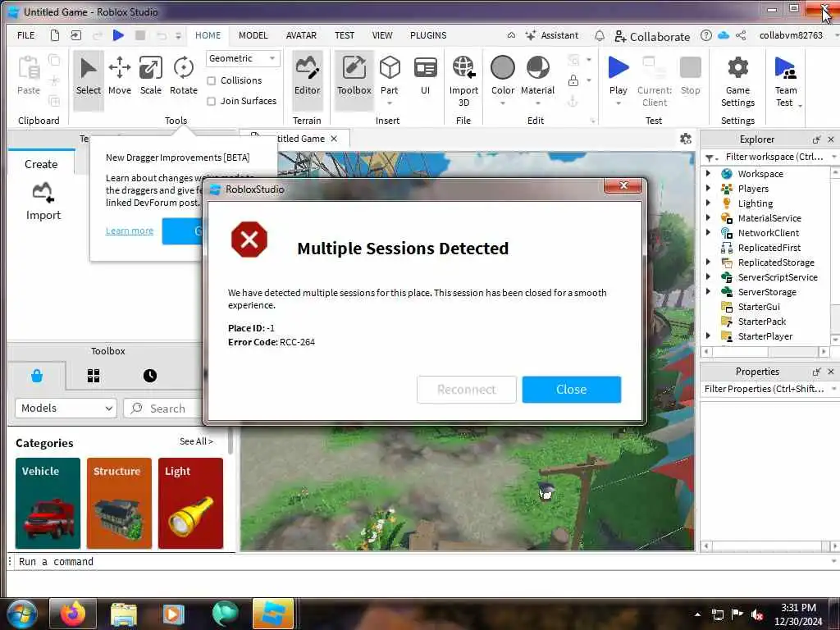The image size is (840, 630).
Task: Select the Light category thumbnail
Action: [x=190, y=503]
